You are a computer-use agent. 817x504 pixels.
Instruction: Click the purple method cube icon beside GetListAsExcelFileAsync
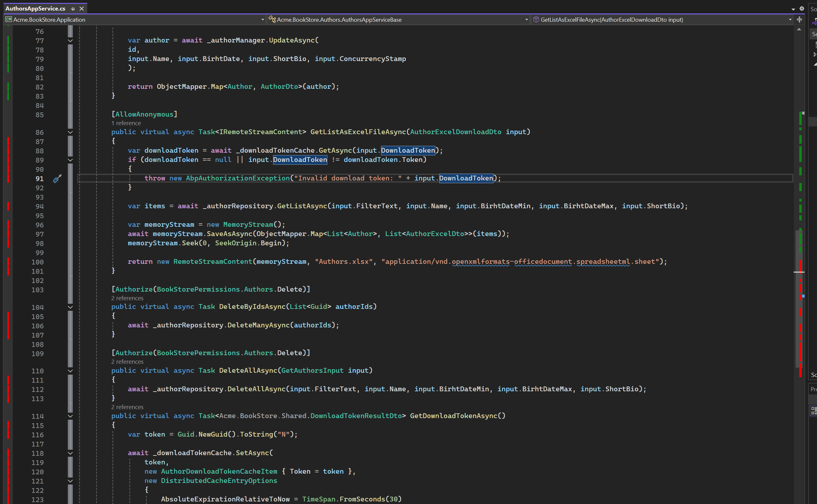click(536, 20)
